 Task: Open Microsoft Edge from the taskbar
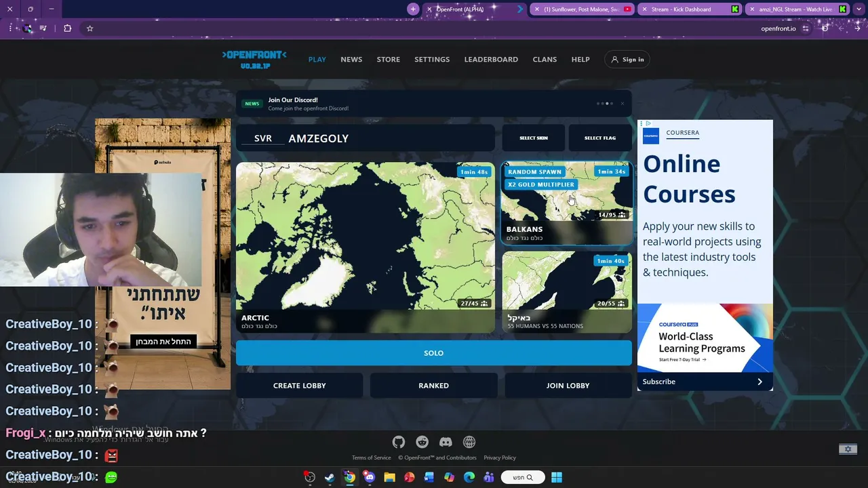click(469, 477)
